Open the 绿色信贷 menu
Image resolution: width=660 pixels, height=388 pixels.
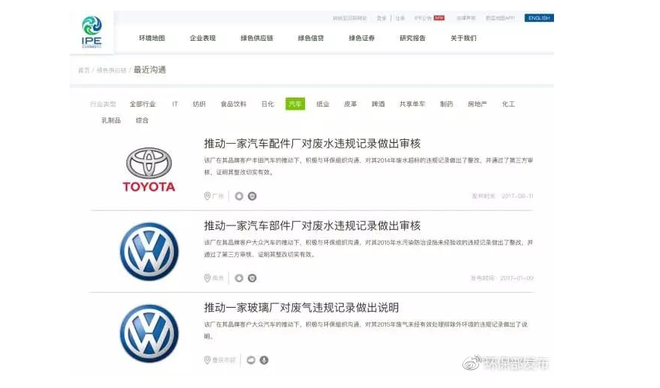coord(311,38)
